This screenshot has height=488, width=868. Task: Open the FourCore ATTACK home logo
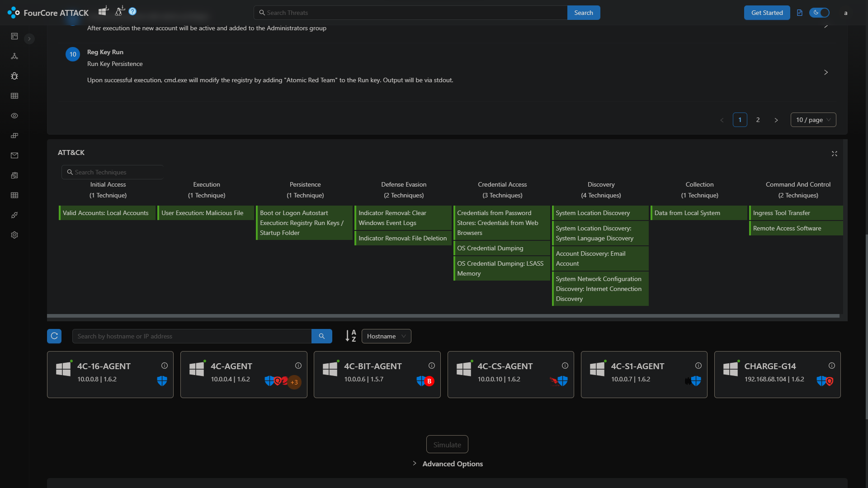[48, 13]
